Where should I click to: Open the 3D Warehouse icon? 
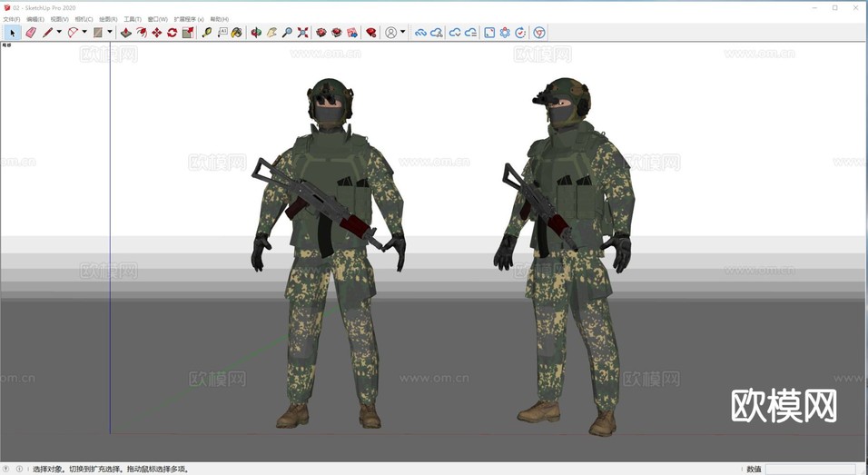[x=321, y=33]
